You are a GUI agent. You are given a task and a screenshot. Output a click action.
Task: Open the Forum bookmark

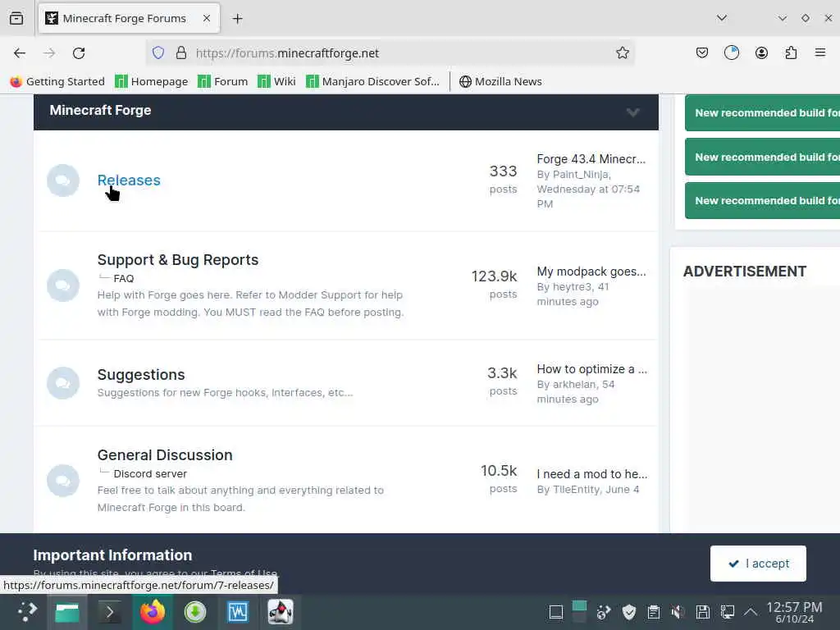pyautogui.click(x=223, y=81)
